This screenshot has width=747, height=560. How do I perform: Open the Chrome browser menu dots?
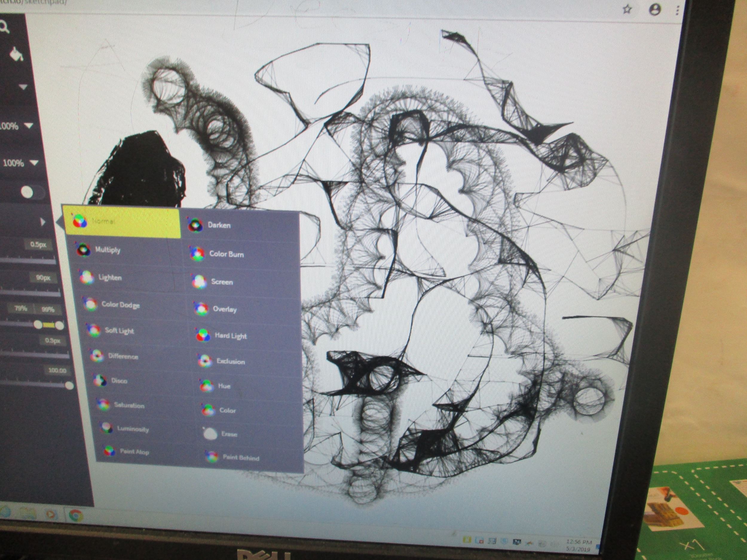[x=677, y=11]
